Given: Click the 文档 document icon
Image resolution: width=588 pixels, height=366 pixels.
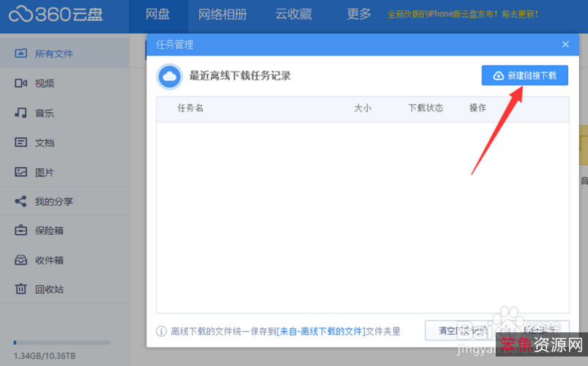Looking at the screenshot, I should 21,142.
